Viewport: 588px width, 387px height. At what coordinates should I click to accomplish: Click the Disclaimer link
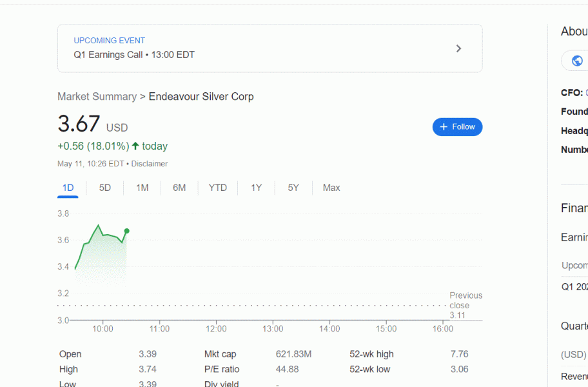click(x=149, y=163)
